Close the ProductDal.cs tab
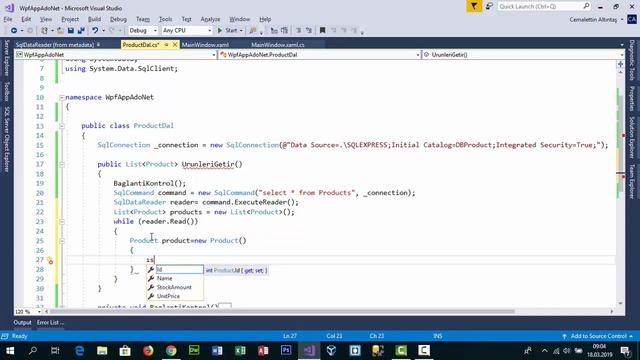This screenshot has height=360, width=640. 175,44
